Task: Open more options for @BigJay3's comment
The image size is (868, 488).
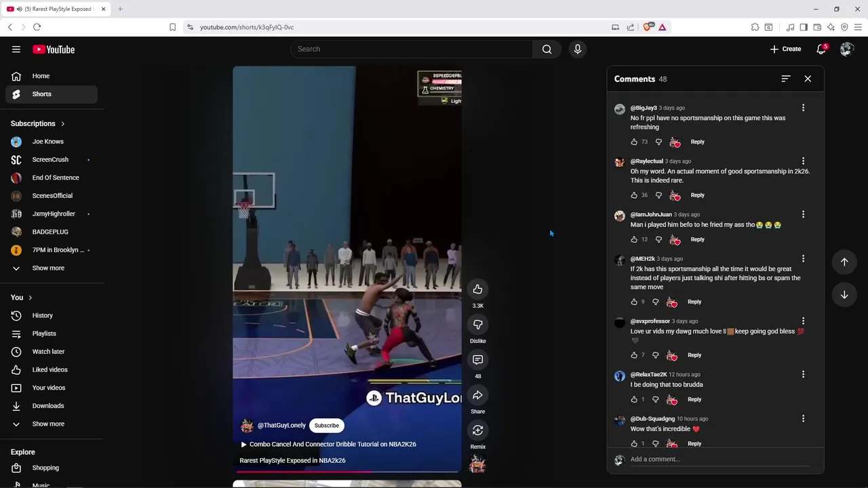Action: [x=803, y=108]
